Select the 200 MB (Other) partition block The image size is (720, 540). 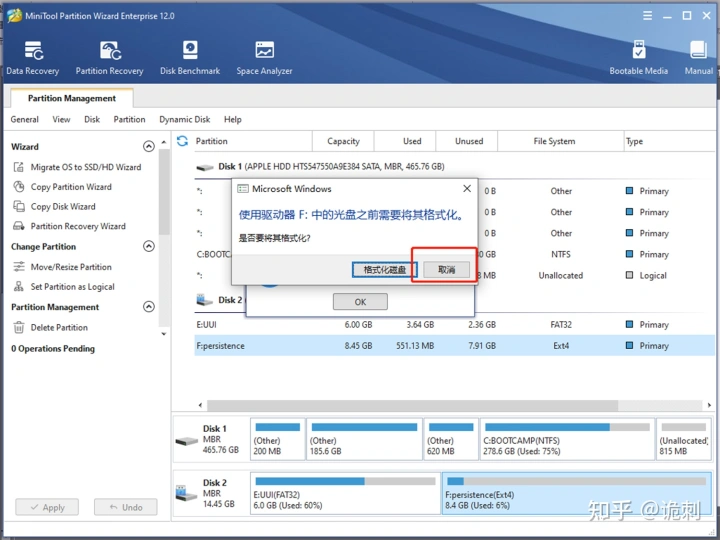[278, 439]
